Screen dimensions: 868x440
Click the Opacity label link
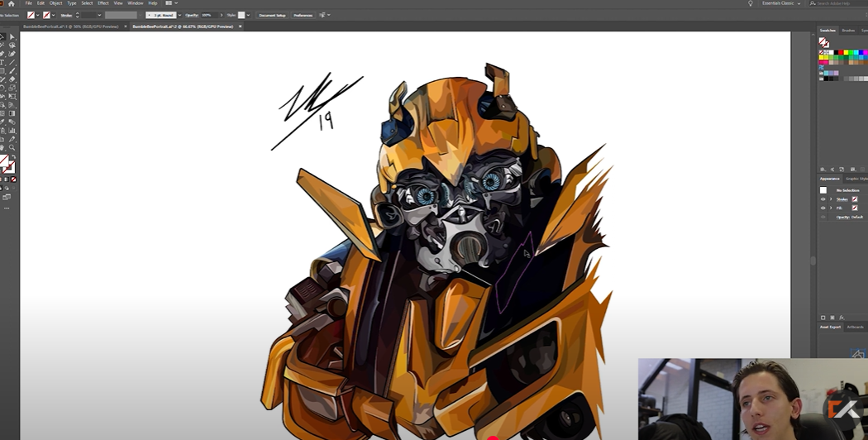(x=192, y=15)
